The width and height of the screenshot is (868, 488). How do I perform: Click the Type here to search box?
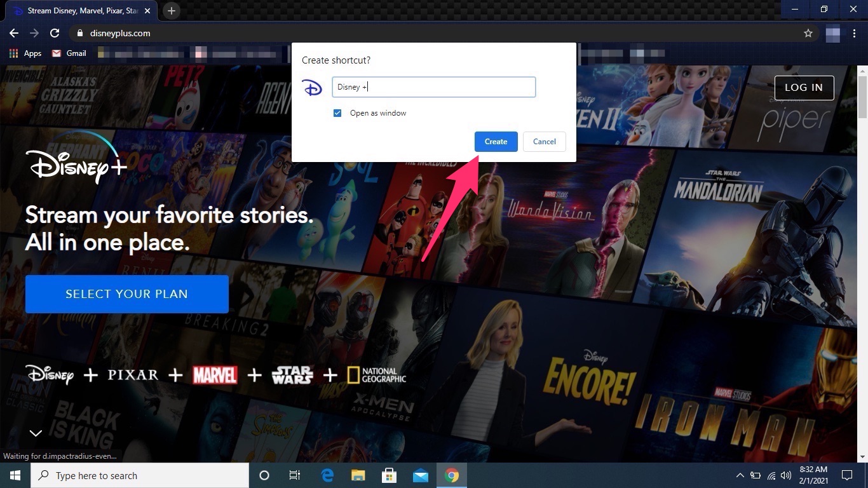140,475
